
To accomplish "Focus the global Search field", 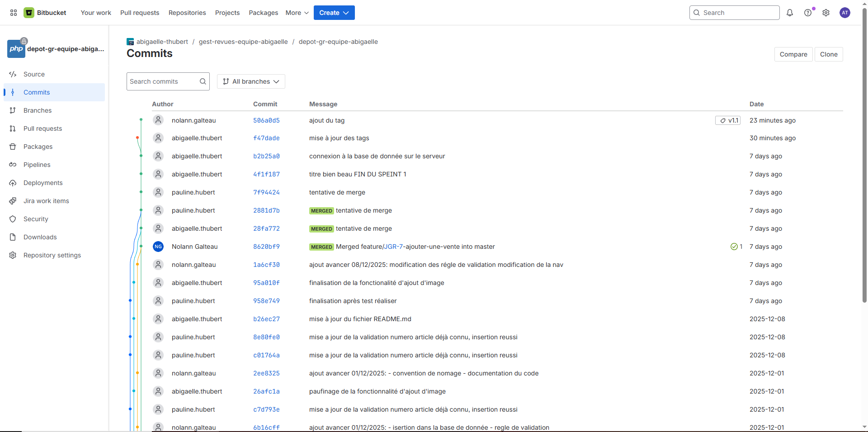I will pyautogui.click(x=735, y=13).
